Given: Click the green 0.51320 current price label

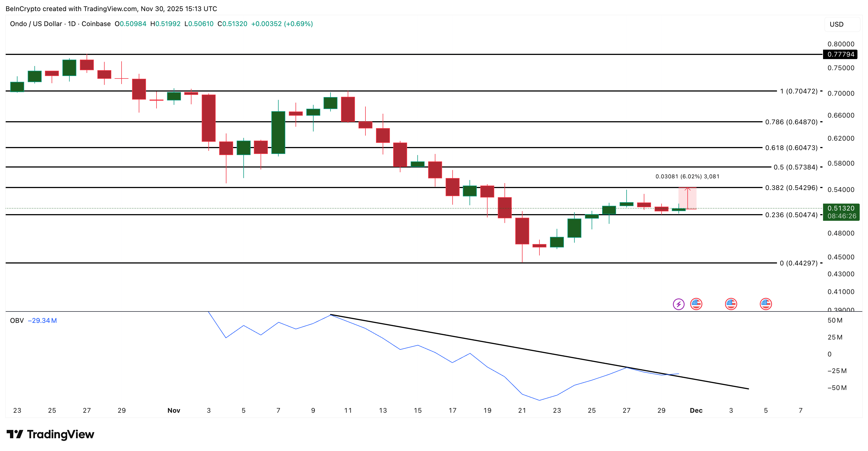Looking at the screenshot, I should tap(840, 209).
